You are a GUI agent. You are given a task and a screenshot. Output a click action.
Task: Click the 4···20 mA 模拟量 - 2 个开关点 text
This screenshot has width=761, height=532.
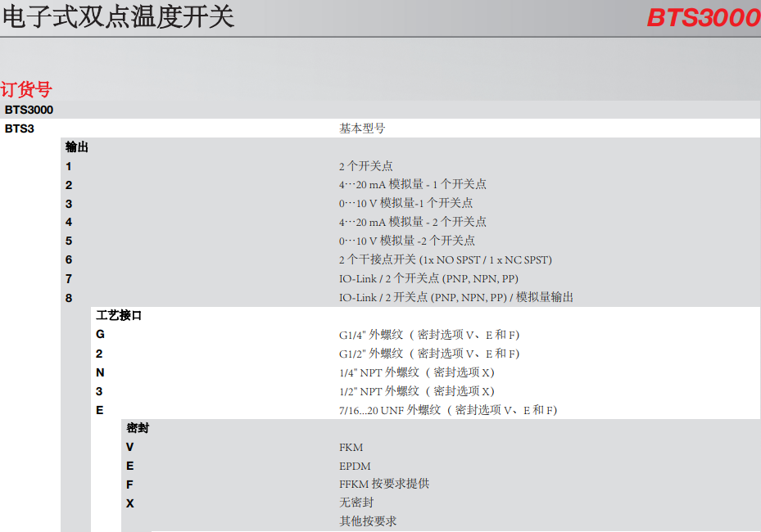pyautogui.click(x=413, y=222)
